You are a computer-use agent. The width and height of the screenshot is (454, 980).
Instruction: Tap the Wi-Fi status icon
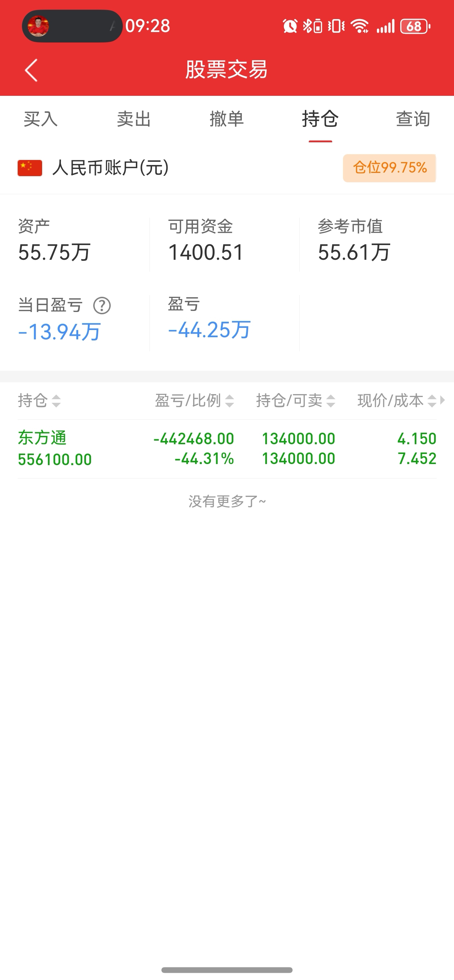tap(360, 26)
